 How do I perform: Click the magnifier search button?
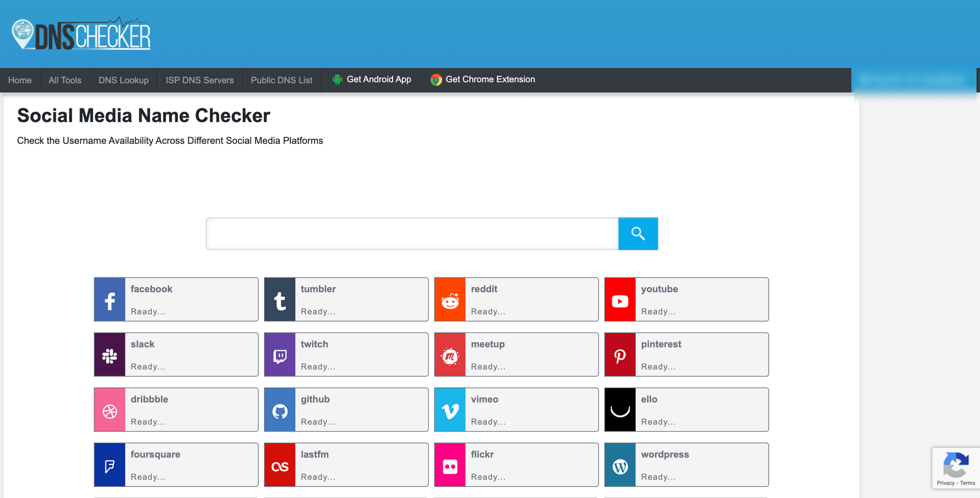pos(638,233)
